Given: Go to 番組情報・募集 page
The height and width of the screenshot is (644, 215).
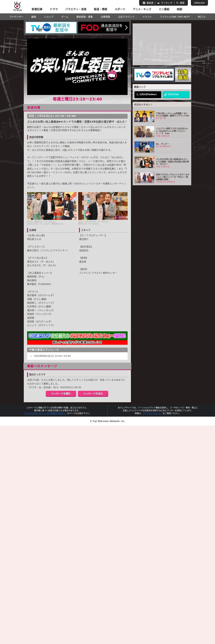Looking at the screenshot, I should (85, 17).
